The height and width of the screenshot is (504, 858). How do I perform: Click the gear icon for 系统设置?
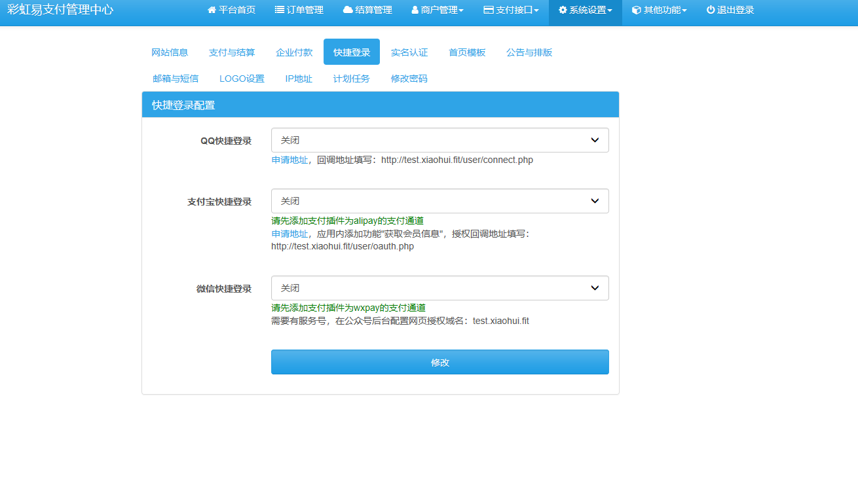tap(563, 10)
